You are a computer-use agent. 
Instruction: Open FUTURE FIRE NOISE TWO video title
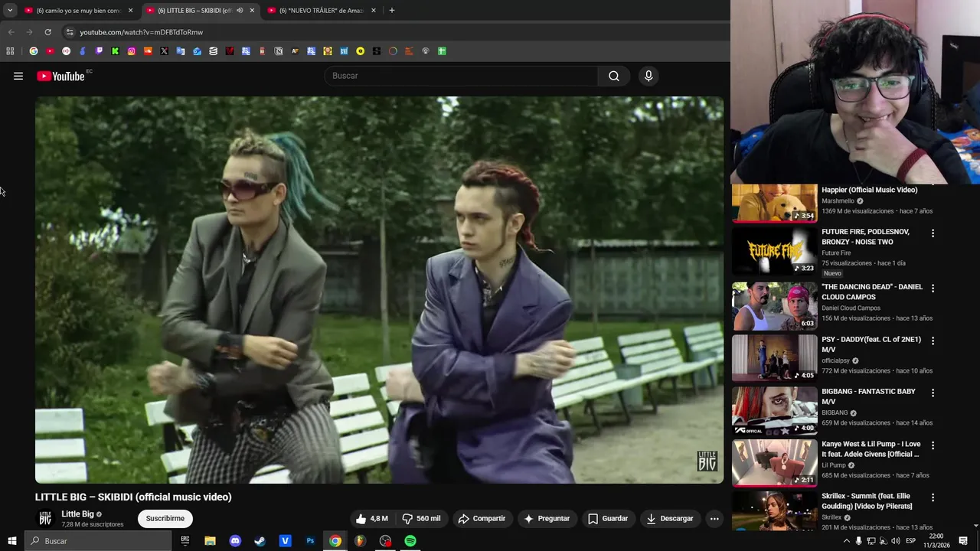click(x=865, y=236)
